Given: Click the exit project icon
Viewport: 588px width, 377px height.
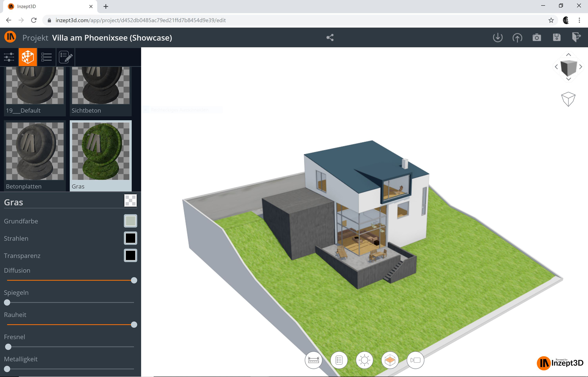Looking at the screenshot, I should pyautogui.click(x=576, y=37).
